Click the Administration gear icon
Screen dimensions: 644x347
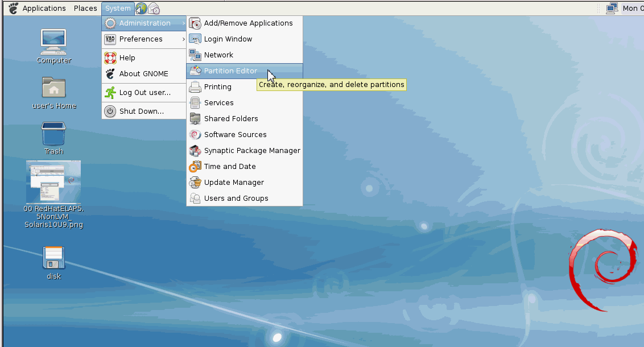click(110, 23)
